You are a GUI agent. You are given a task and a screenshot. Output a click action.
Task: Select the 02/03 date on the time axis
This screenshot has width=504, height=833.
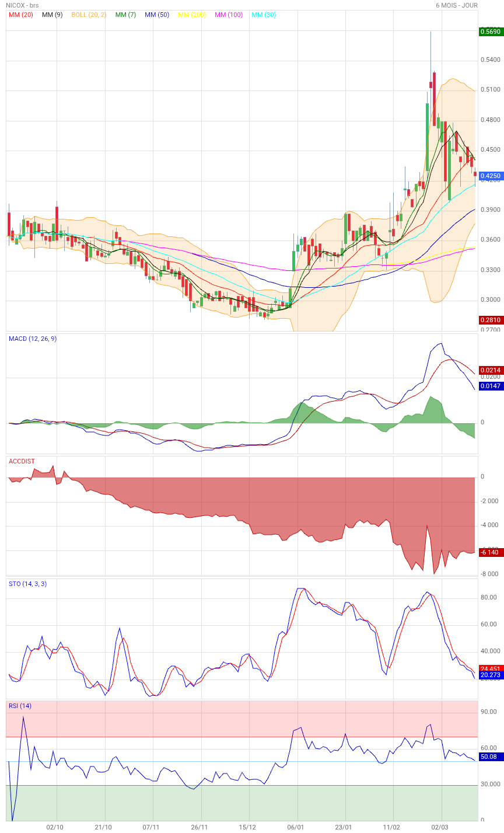[440, 827]
